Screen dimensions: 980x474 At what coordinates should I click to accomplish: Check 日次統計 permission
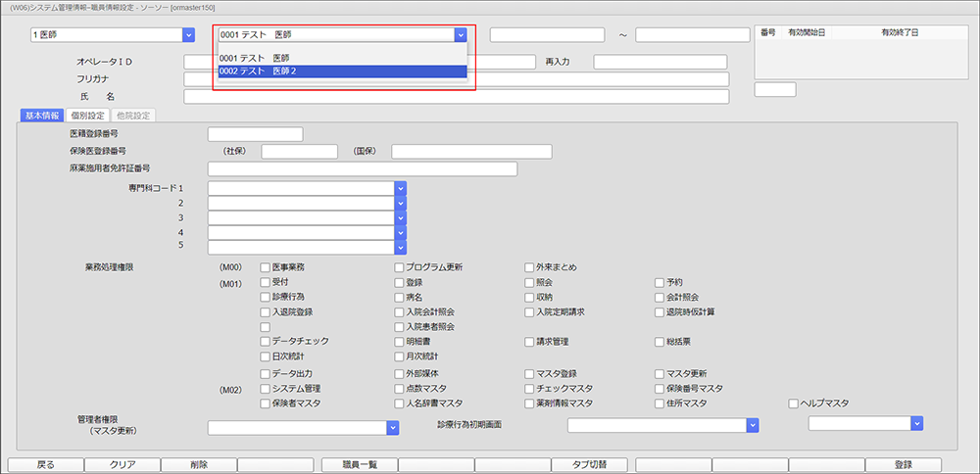coord(265,356)
